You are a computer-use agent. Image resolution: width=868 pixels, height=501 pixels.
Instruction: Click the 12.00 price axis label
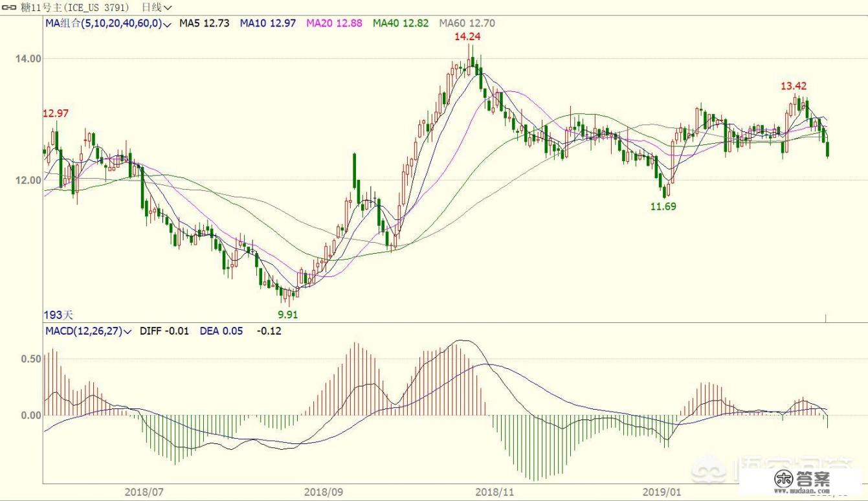tap(28, 180)
